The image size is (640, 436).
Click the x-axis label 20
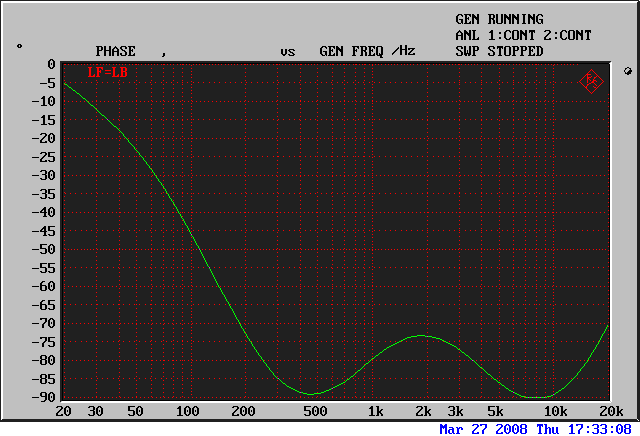pos(63,411)
